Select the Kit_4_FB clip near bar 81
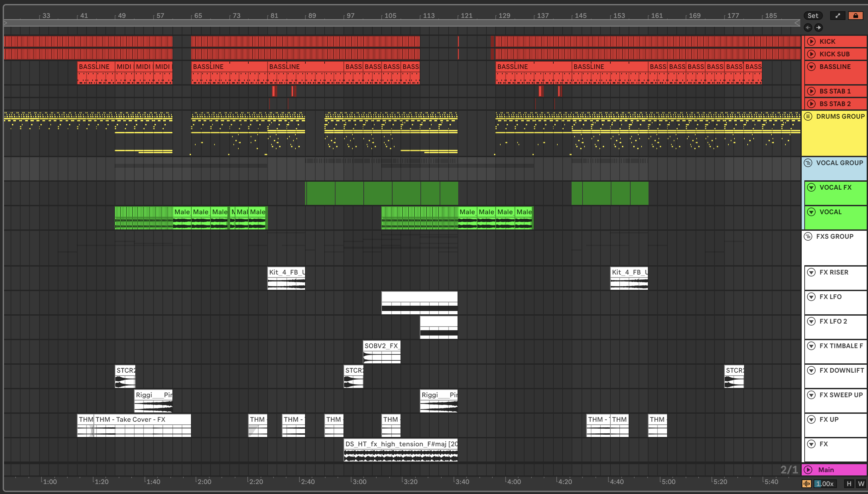 click(x=286, y=278)
